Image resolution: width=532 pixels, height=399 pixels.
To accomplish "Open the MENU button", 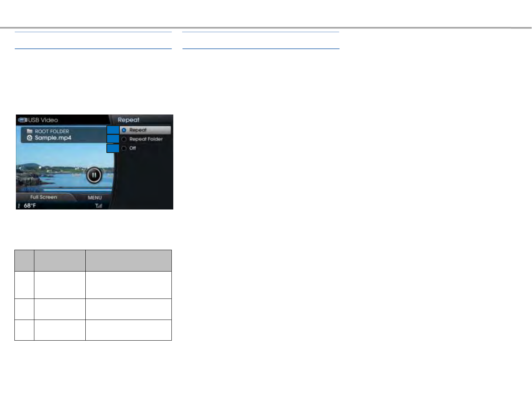I will [95, 198].
